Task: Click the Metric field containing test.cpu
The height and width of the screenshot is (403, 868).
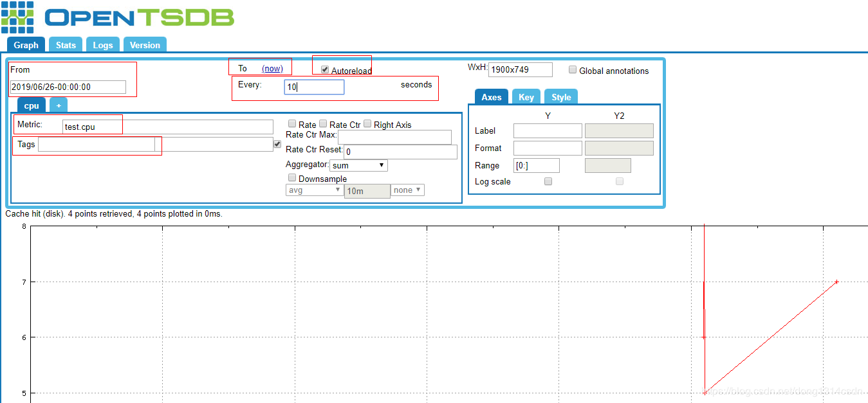Action: 168,127
